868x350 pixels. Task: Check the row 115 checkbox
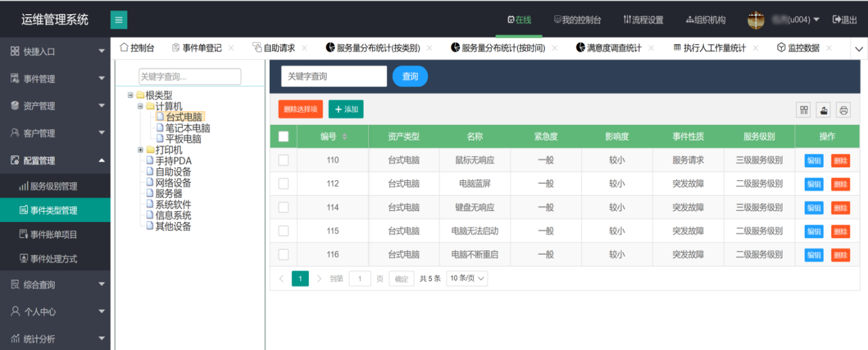tap(283, 230)
